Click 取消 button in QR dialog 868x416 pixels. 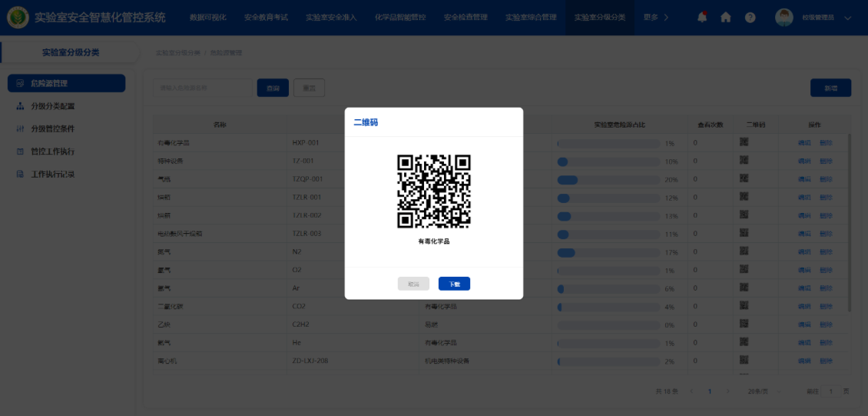coord(413,284)
